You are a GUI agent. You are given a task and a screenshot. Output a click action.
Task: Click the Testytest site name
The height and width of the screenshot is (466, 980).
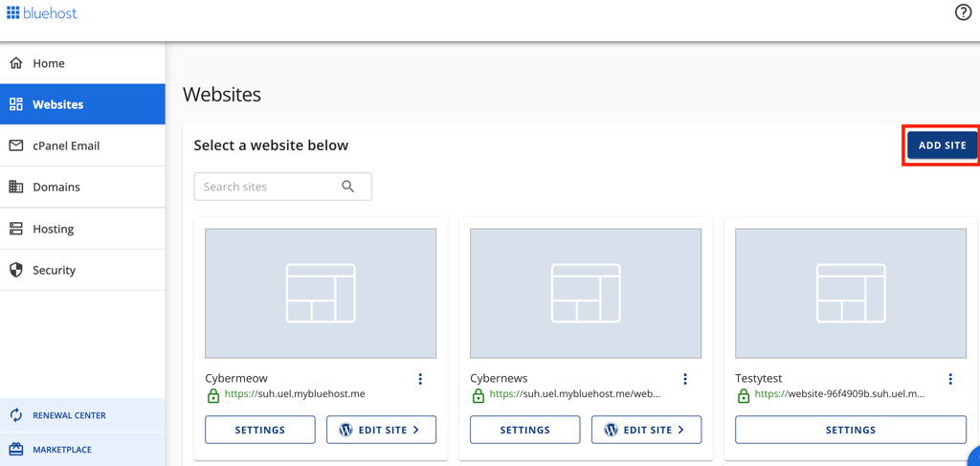click(759, 379)
